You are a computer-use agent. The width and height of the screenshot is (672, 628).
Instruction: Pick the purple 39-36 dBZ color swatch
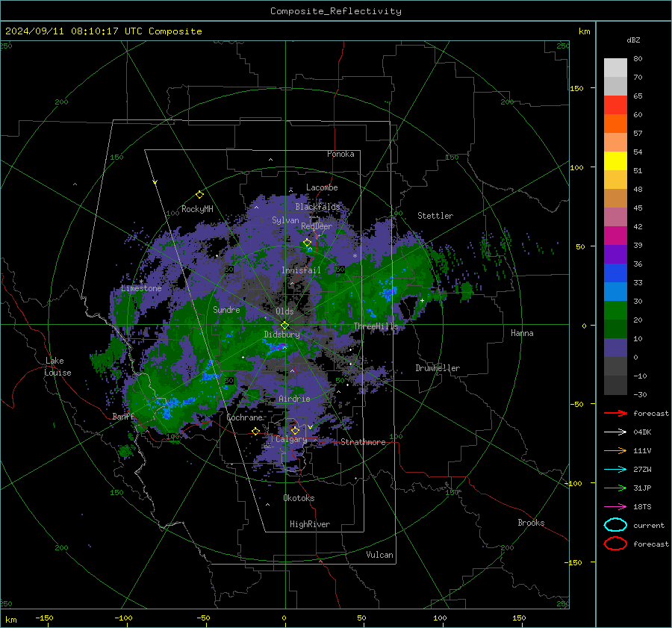pyautogui.click(x=615, y=255)
